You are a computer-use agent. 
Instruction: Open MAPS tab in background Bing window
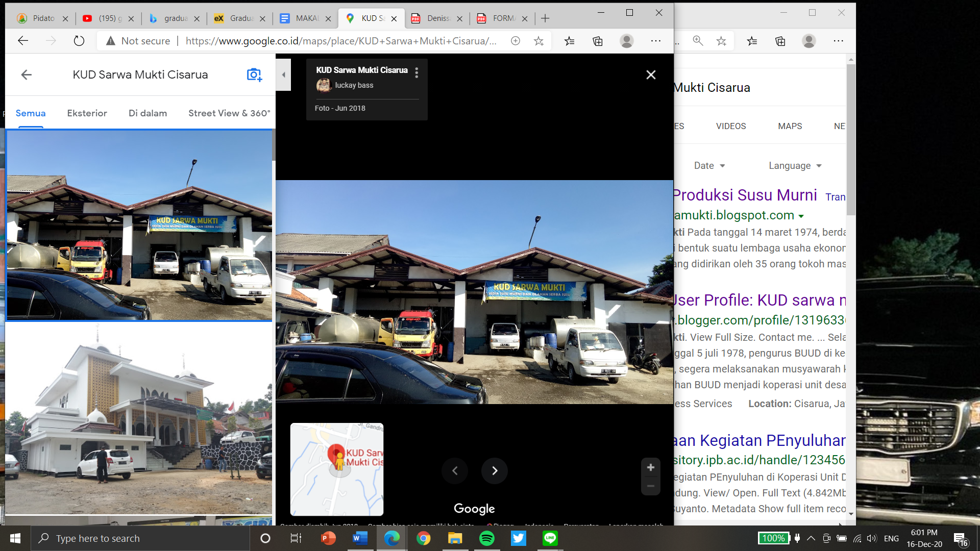(x=790, y=126)
